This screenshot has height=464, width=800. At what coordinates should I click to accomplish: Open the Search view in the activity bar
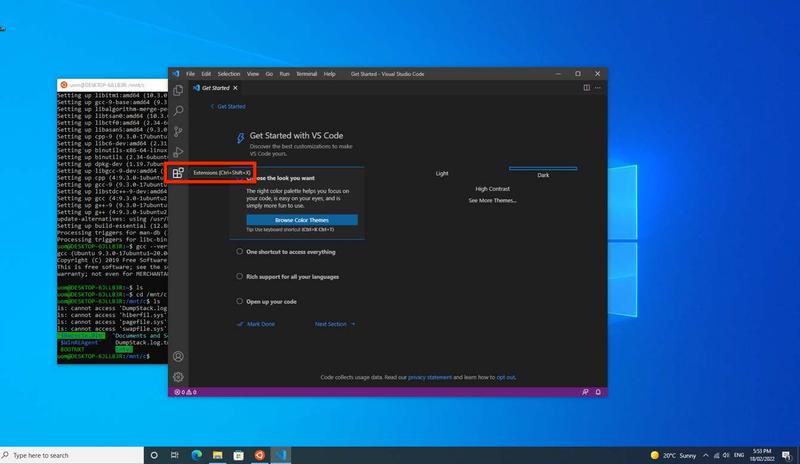[178, 111]
